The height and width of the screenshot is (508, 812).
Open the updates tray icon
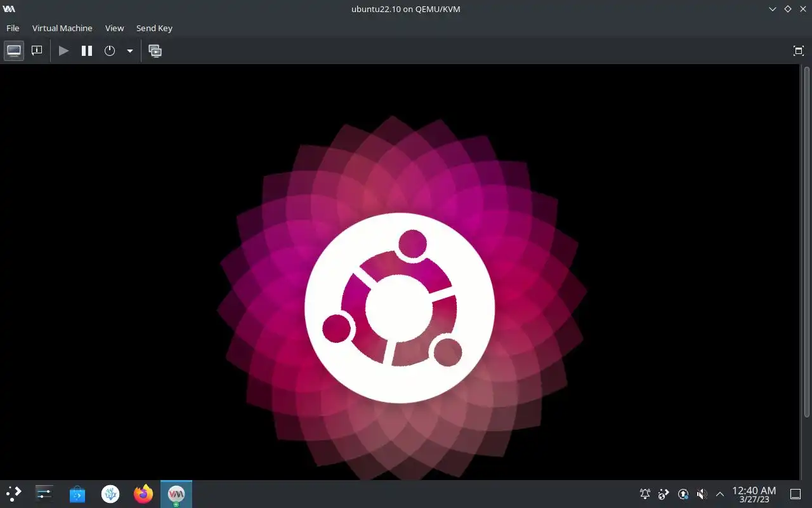click(683, 494)
